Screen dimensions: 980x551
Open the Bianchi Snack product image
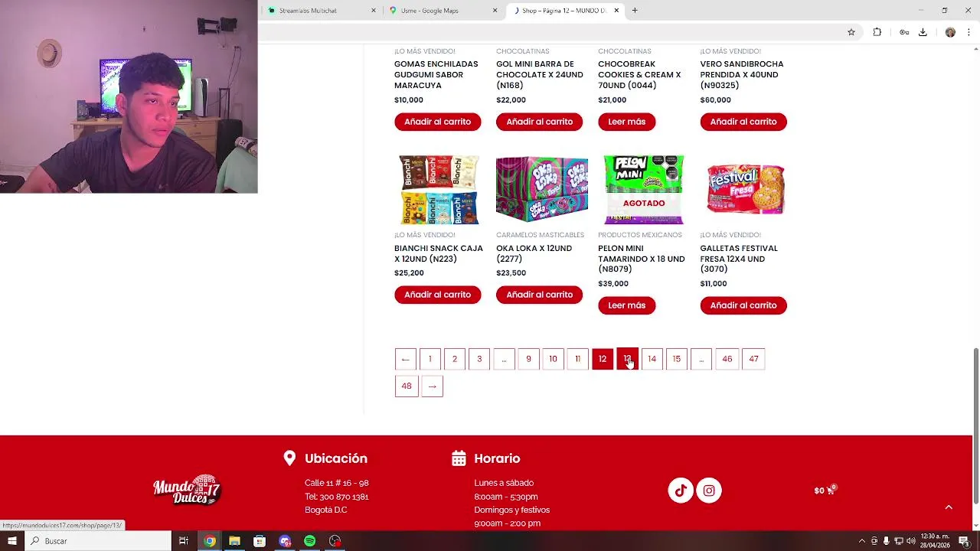(439, 190)
